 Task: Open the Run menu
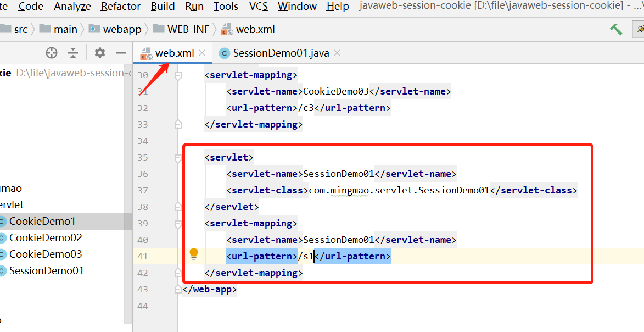point(194,7)
